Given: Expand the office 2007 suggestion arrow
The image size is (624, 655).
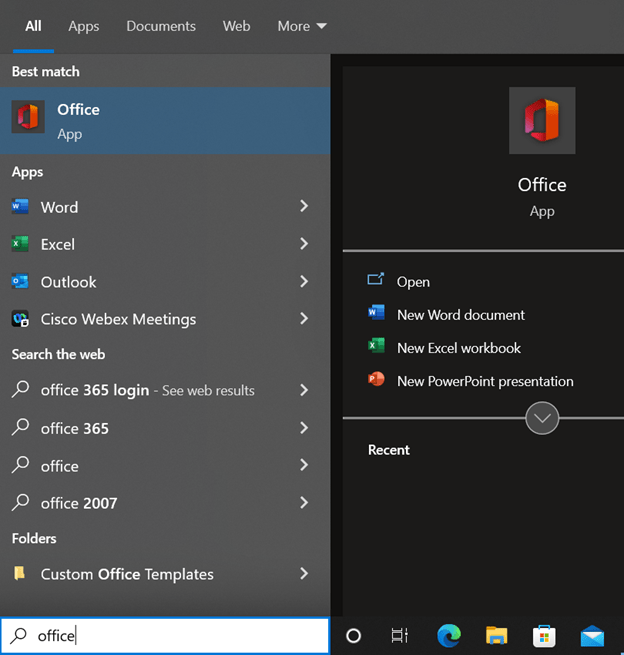Looking at the screenshot, I should click(304, 503).
